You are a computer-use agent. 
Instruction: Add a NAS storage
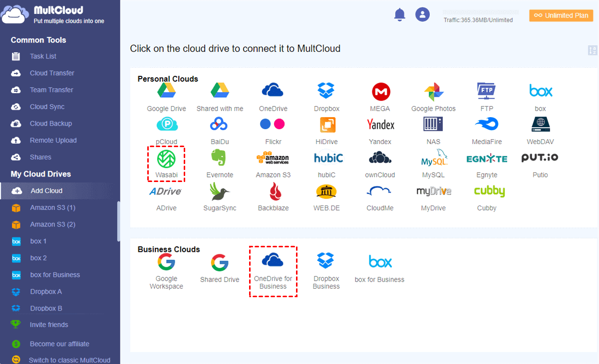(x=433, y=124)
